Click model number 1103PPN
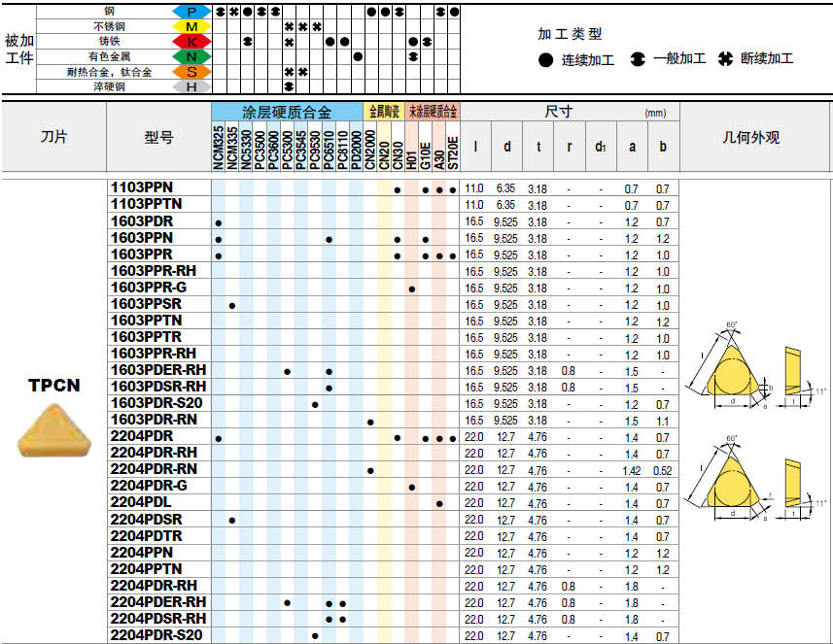The image size is (833, 644). tap(142, 188)
